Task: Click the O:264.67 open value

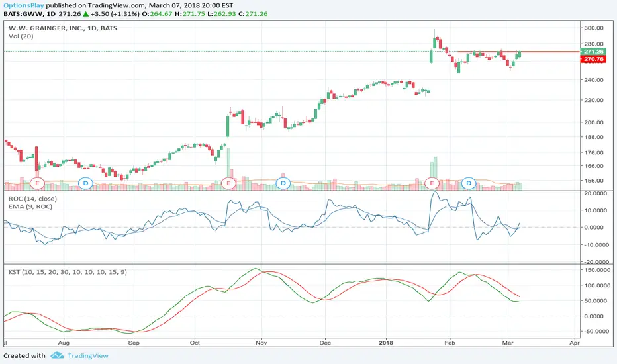Action: pyautogui.click(x=157, y=14)
